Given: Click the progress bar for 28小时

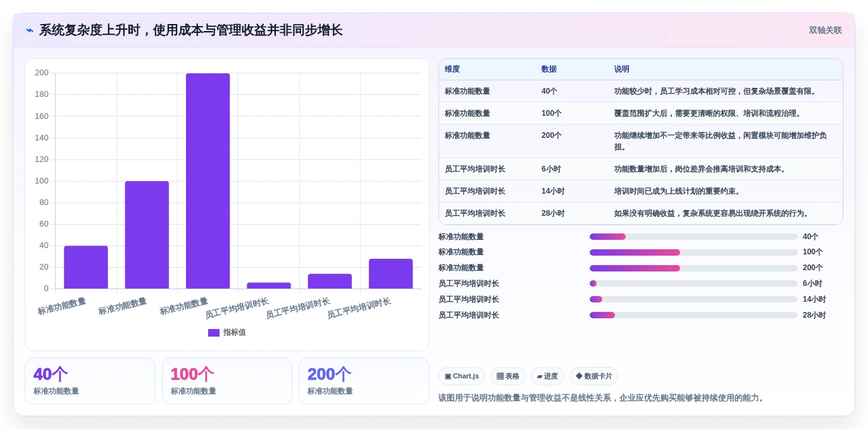Looking at the screenshot, I should [x=693, y=315].
